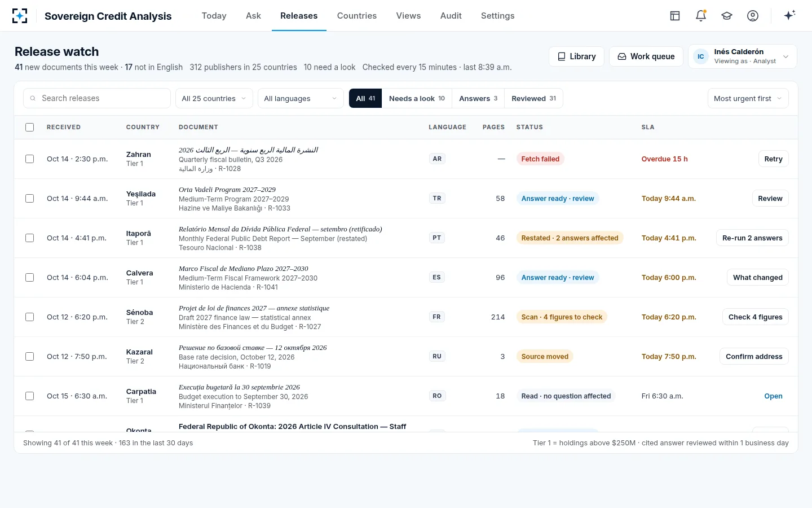Open the Most urgent first sort dropdown
812x508 pixels.
(x=748, y=98)
